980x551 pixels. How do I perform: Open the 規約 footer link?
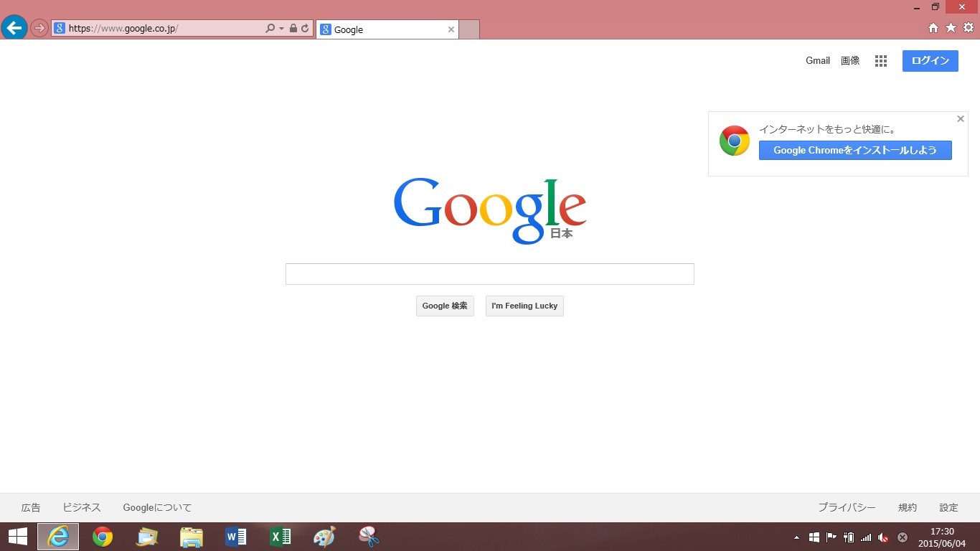click(908, 507)
